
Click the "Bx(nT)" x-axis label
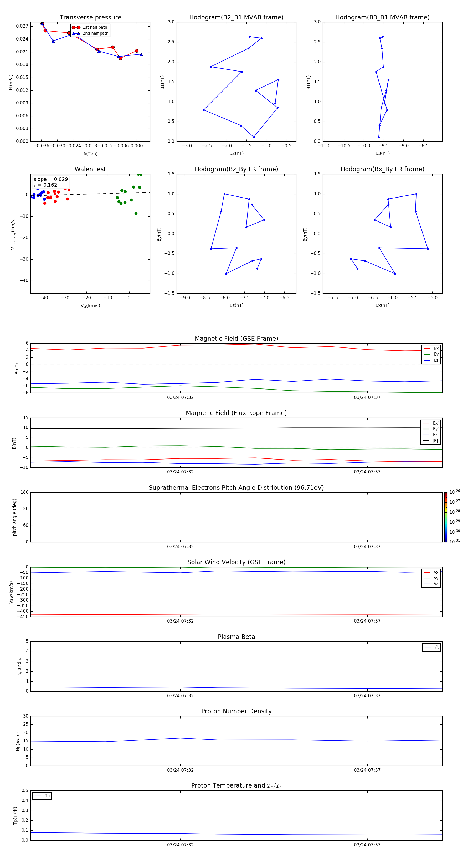382,305
